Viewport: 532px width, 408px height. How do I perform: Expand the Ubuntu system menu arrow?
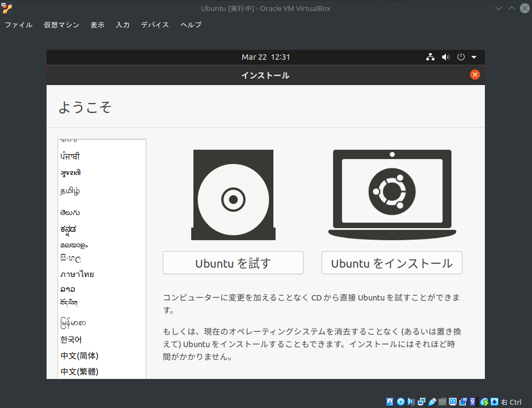coord(474,57)
